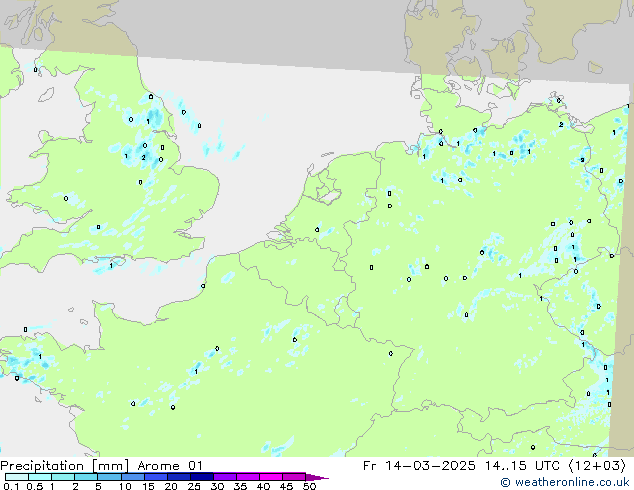Click the 'Arome 01' model label

click(x=170, y=466)
